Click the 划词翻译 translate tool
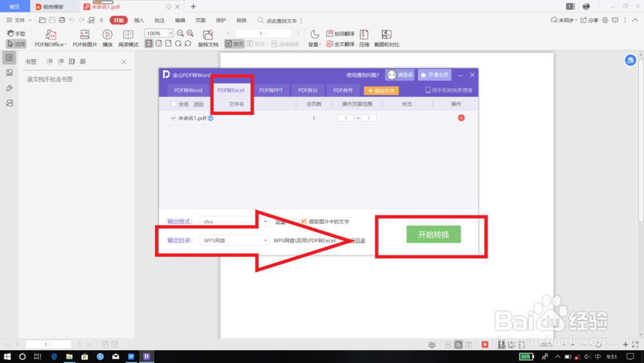The height and width of the screenshot is (363, 644). pyautogui.click(x=340, y=34)
